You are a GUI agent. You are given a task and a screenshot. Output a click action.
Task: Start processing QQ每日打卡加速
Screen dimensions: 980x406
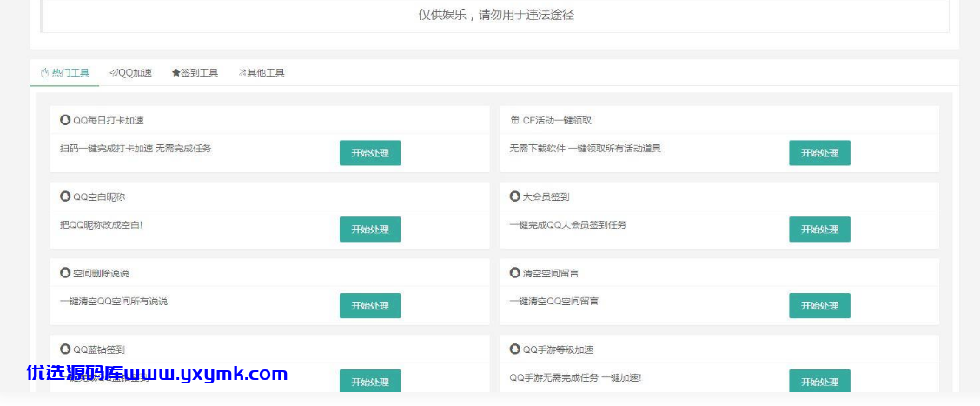(x=370, y=153)
